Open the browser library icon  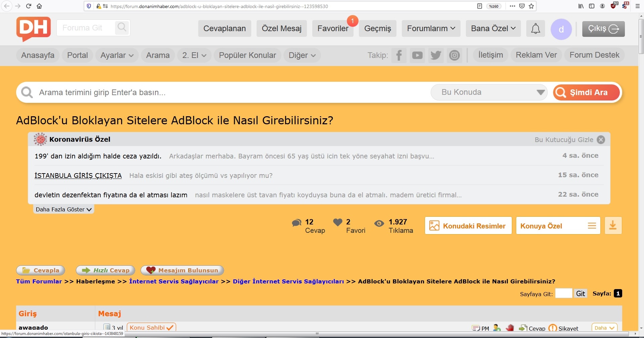point(581,6)
